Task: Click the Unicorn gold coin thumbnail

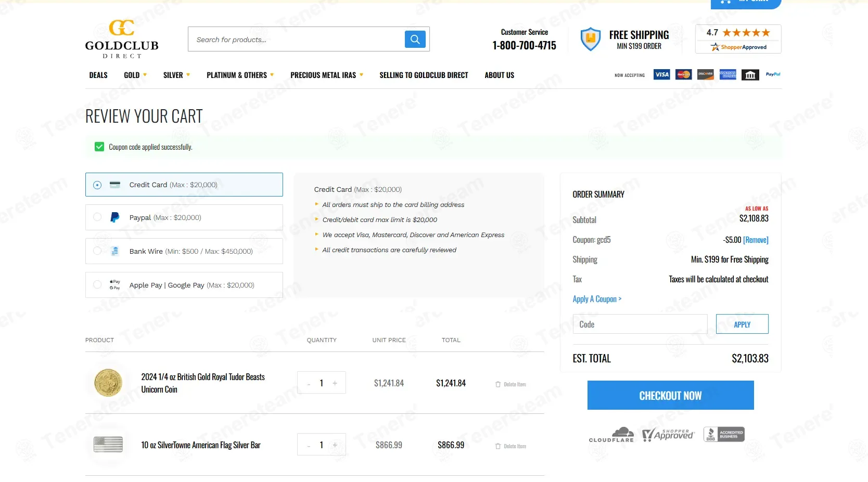Action: pyautogui.click(x=108, y=383)
